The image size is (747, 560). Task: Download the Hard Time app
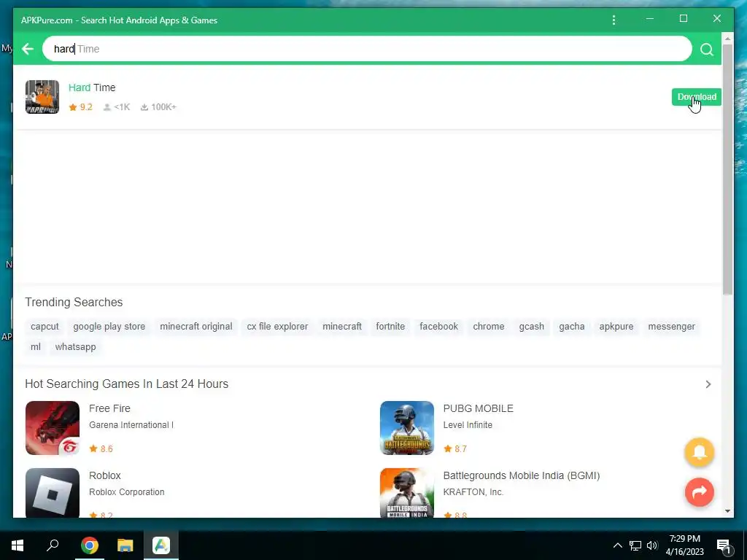pos(697,97)
